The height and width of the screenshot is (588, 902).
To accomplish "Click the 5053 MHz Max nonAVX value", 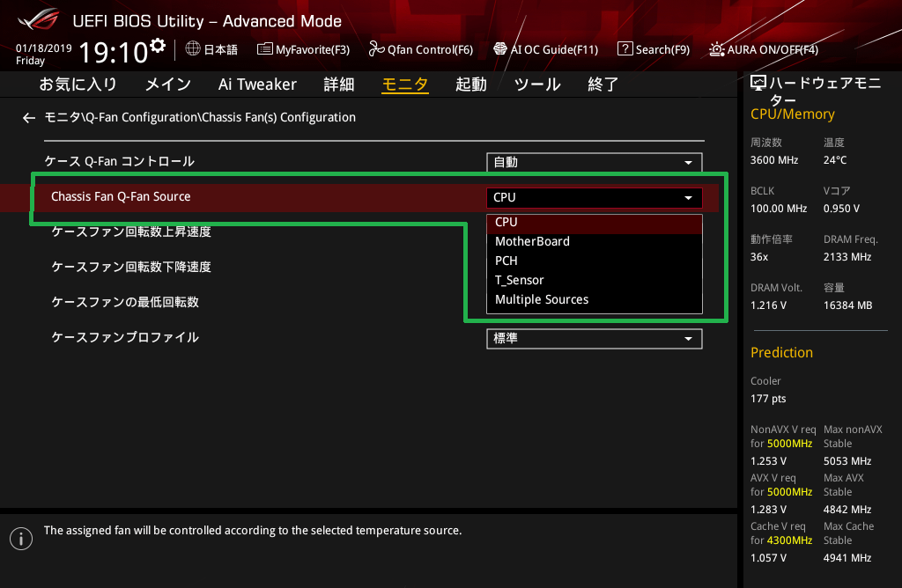I will 847,461.
